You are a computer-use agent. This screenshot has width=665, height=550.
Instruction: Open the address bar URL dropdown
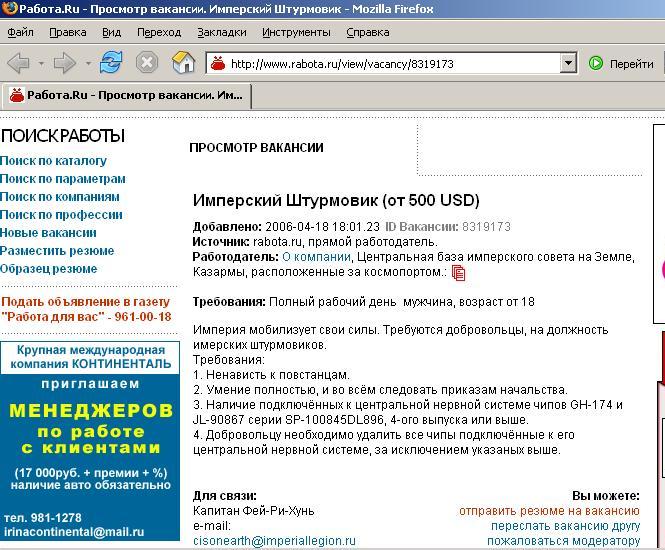[568, 63]
